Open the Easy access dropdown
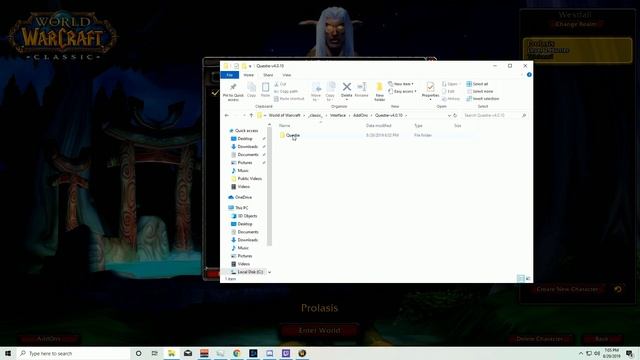The height and width of the screenshot is (360, 640). (x=402, y=91)
